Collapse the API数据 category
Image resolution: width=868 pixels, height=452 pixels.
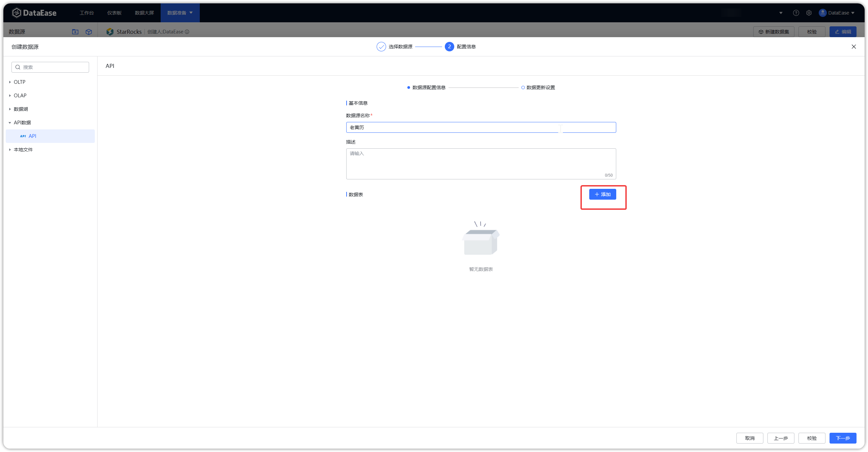click(10, 122)
